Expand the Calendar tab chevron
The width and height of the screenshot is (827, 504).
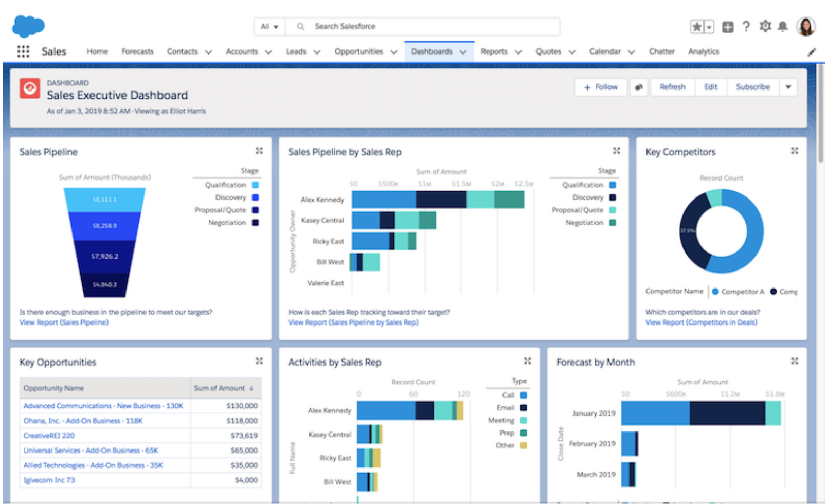pos(632,52)
